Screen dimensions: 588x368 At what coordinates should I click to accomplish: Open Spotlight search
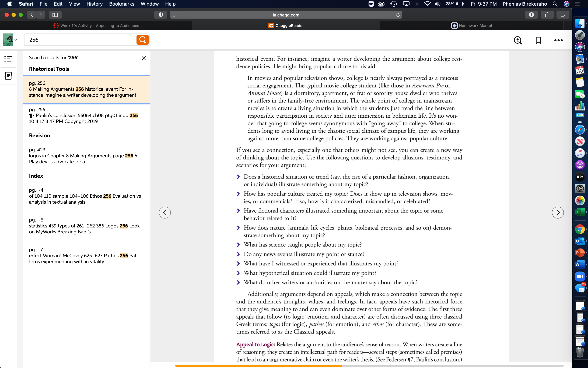coord(555,4)
